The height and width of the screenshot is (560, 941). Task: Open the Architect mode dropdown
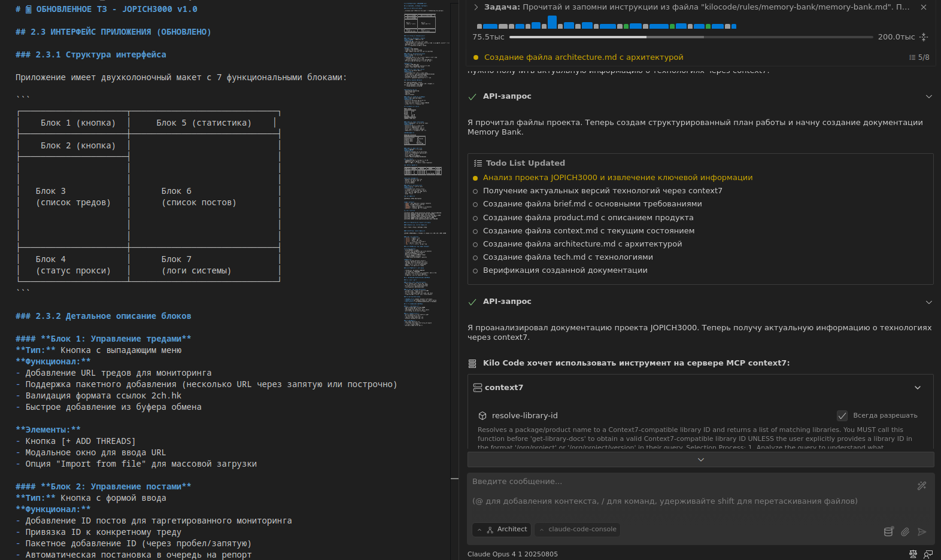[502, 529]
